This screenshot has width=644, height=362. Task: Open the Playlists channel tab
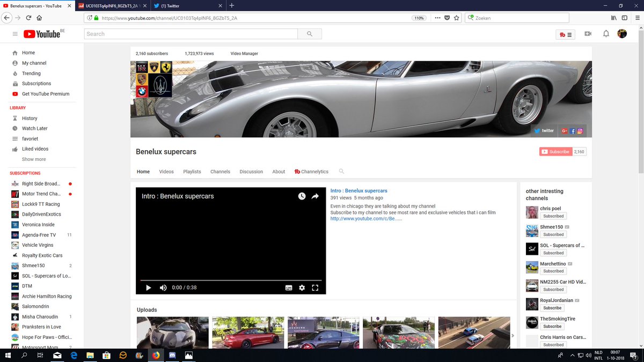192,172
